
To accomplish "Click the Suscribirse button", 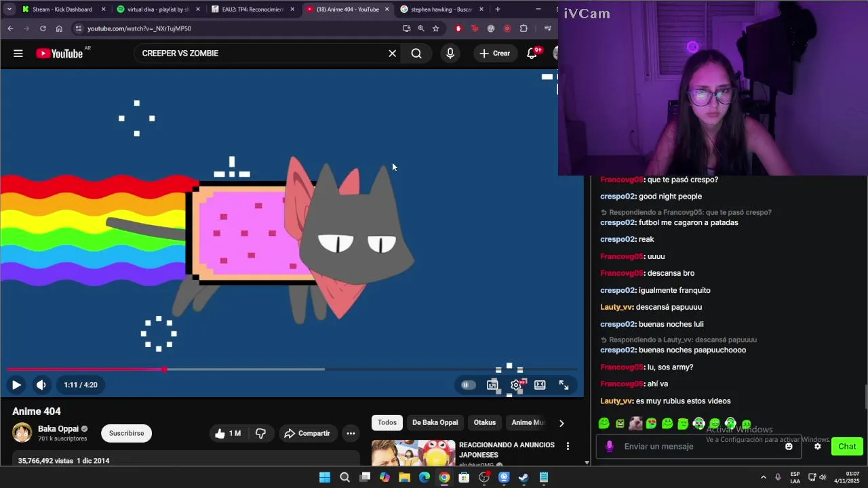I will (x=127, y=434).
